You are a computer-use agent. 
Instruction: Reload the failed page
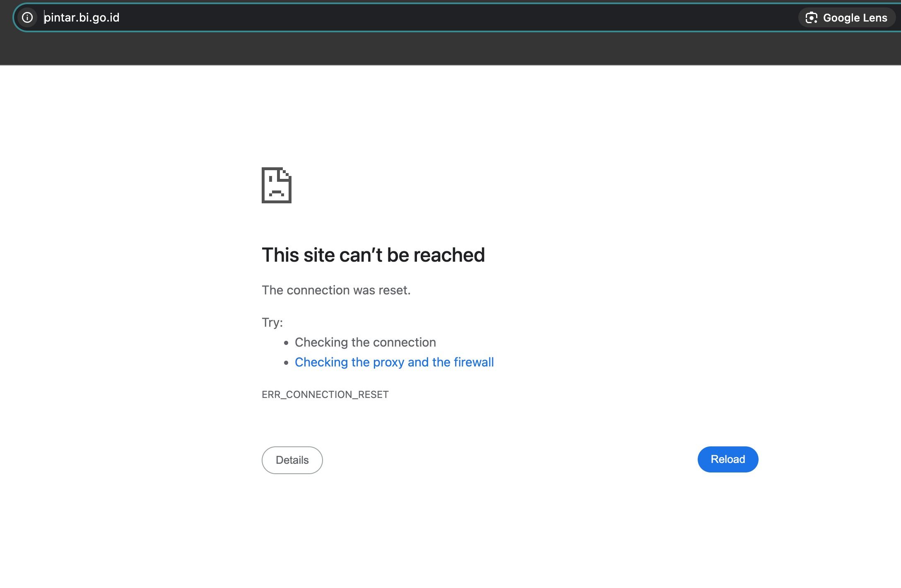[728, 459]
